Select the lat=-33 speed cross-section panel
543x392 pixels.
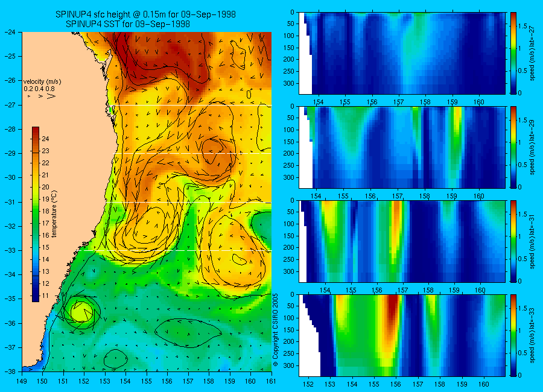[402, 335]
